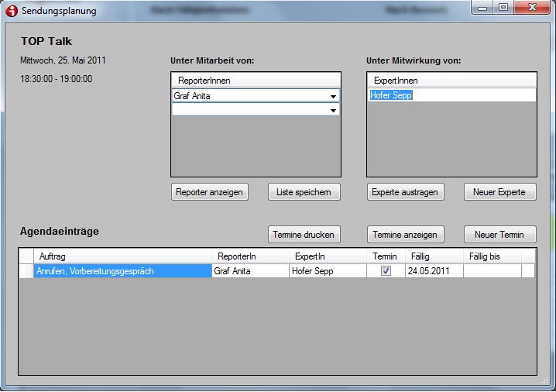This screenshot has width=556, height=392.
Task: Show appointments using Termine anzeigen
Action: point(405,235)
